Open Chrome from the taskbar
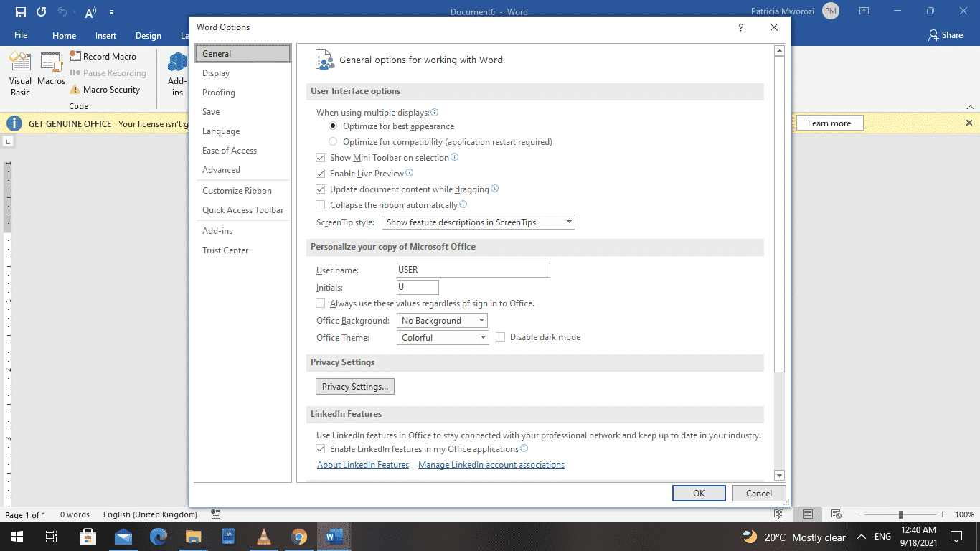This screenshot has width=980, height=551. pos(298,536)
